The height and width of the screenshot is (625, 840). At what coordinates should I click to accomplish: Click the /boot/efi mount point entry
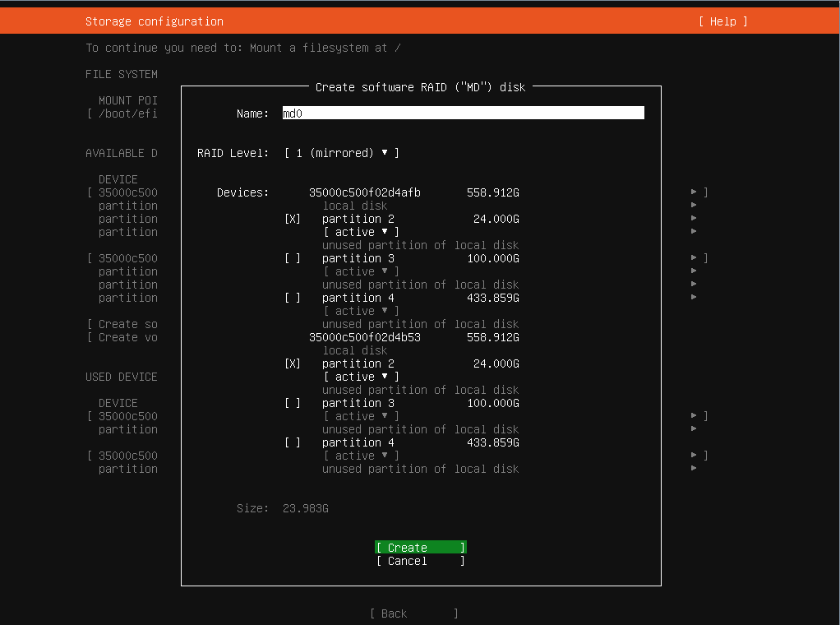click(x=125, y=113)
